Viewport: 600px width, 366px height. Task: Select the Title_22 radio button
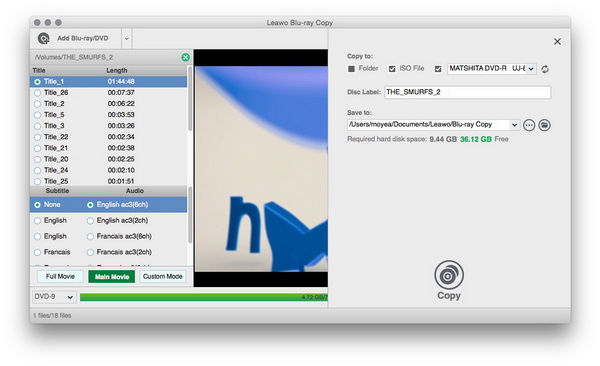tap(37, 137)
